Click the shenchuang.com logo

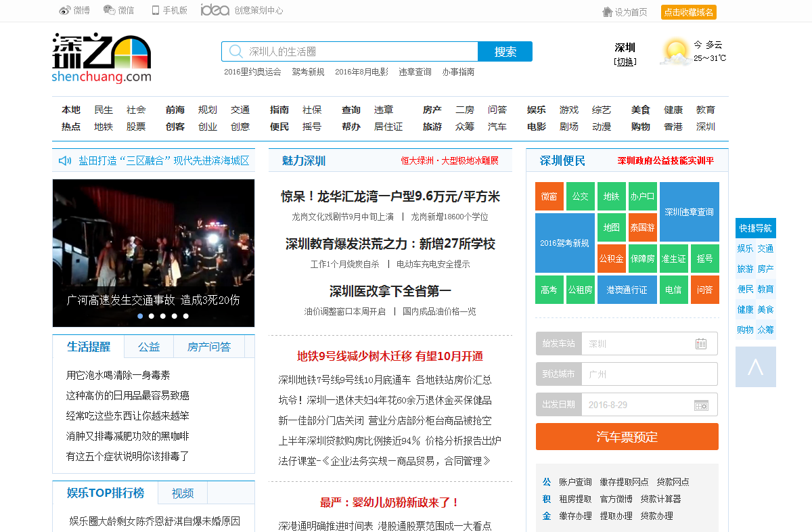[x=101, y=58]
